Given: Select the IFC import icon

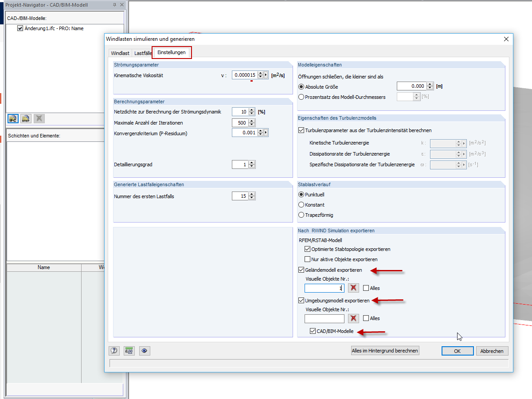Looking at the screenshot, I should coord(12,118).
